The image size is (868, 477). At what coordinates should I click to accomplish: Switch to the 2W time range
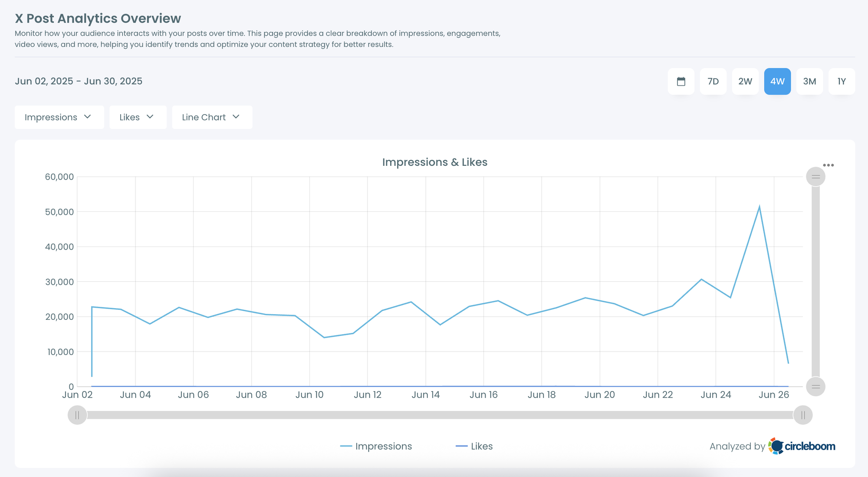coord(745,81)
